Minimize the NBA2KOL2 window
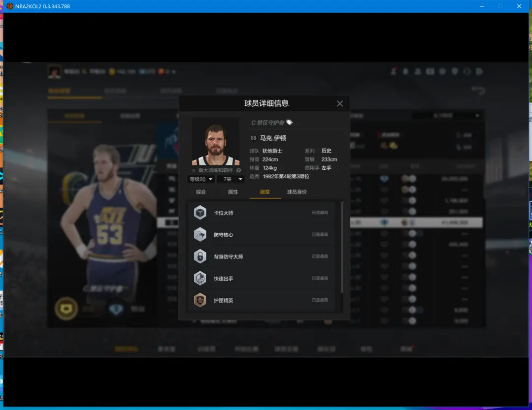Viewport: 532px width, 410px height. [482, 6]
